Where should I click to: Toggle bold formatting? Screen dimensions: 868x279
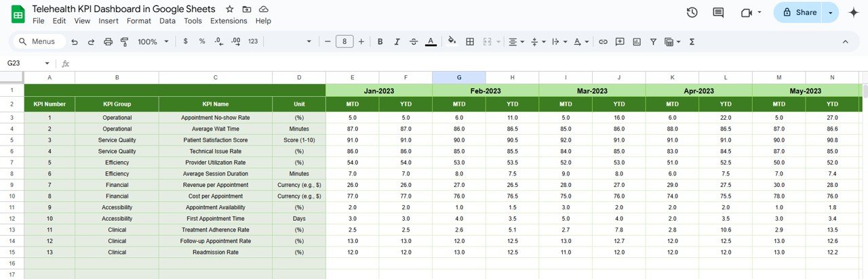[380, 42]
